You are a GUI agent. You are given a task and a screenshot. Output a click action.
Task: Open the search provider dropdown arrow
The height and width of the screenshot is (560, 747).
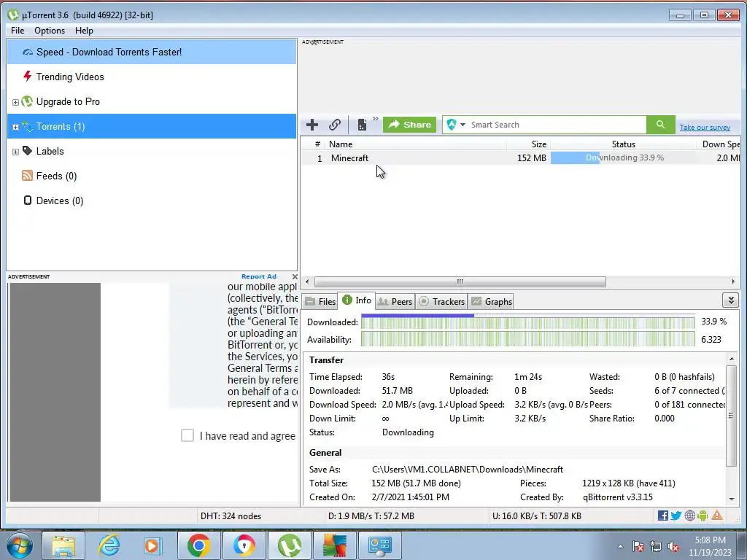(462, 125)
